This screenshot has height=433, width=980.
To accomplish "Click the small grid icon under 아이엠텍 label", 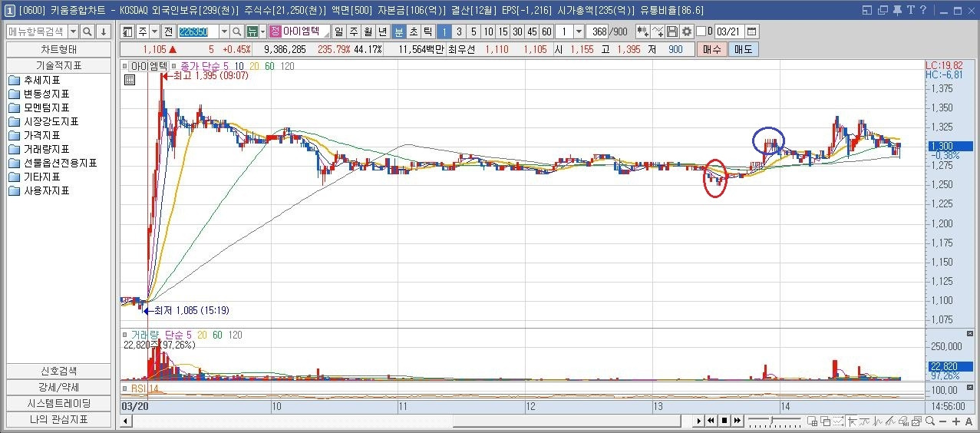I will tap(129, 79).
